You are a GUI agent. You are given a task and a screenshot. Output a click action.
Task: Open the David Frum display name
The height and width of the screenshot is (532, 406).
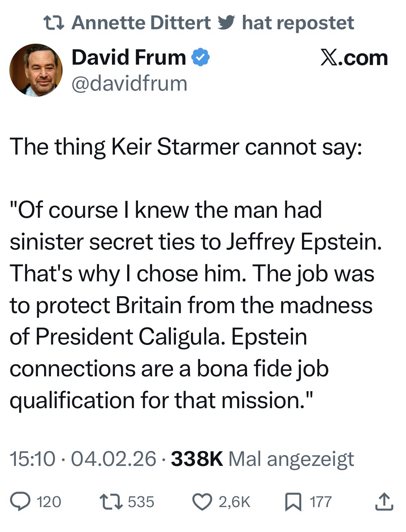point(129,58)
